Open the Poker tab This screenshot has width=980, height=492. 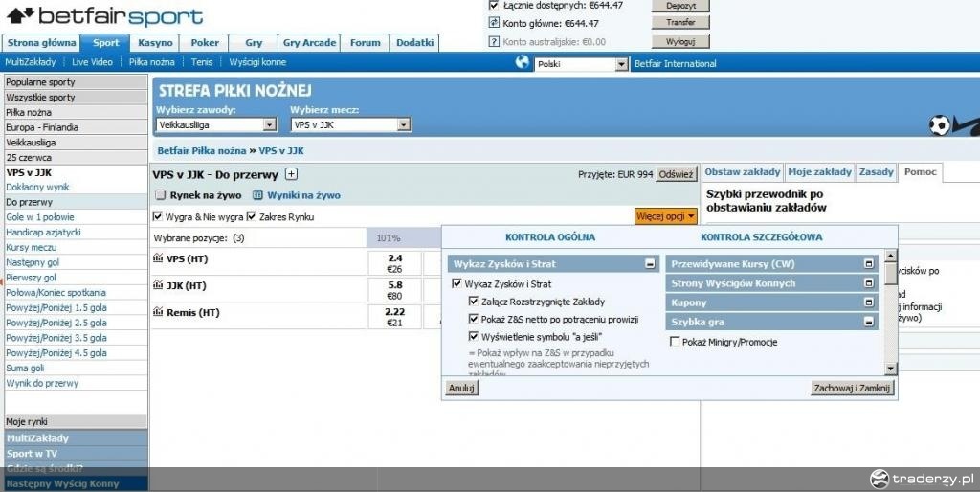[x=205, y=43]
